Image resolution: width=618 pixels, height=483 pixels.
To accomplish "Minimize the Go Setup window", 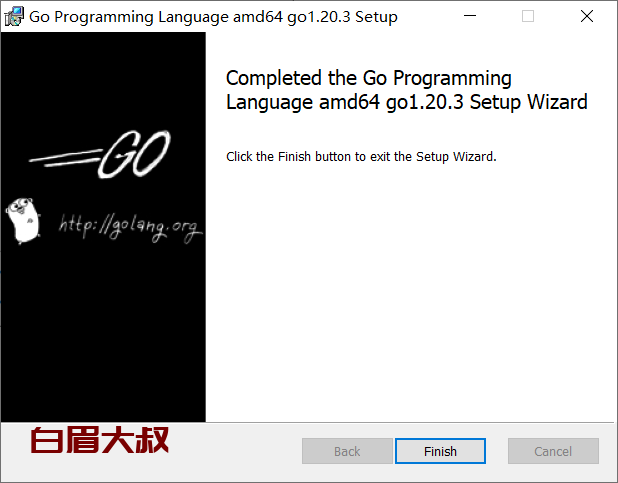I will tap(470, 16).
